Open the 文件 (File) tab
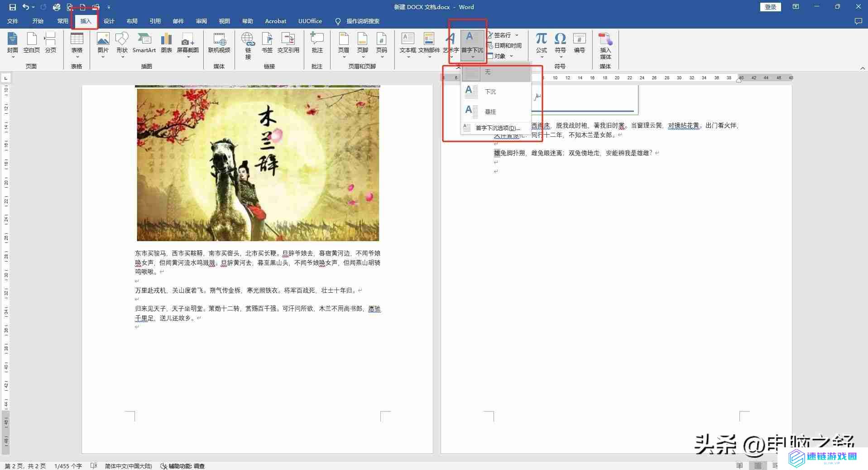This screenshot has width=868, height=470. 13,21
